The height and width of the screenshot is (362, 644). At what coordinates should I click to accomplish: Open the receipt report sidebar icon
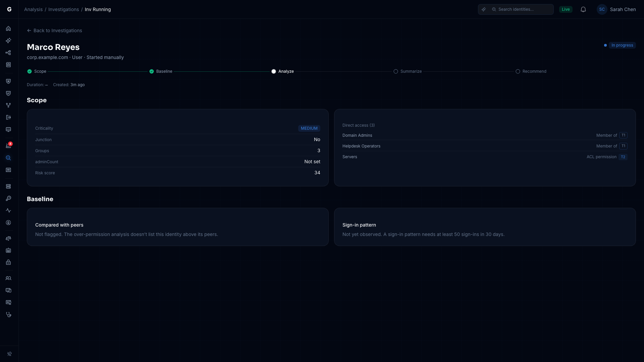[8, 170]
